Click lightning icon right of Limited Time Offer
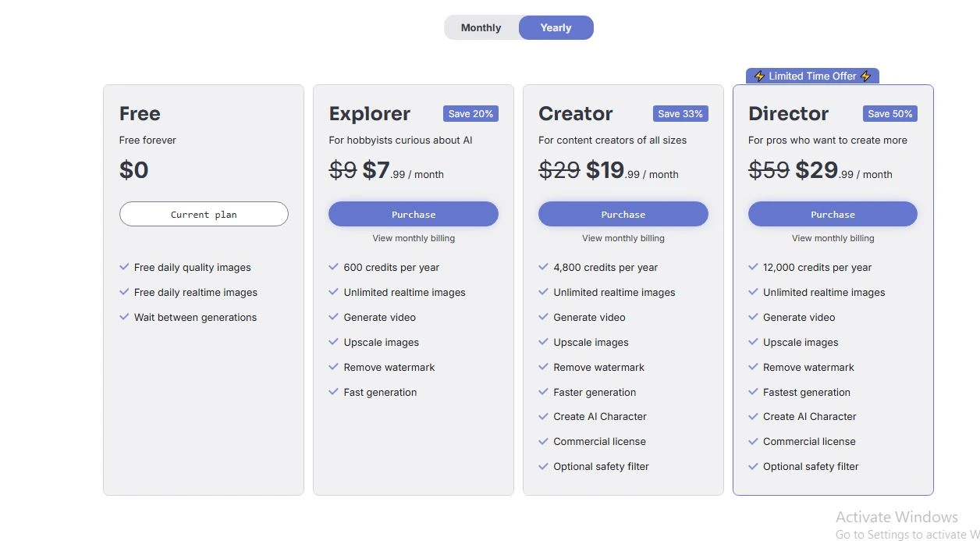The width and height of the screenshot is (980, 541). (866, 76)
